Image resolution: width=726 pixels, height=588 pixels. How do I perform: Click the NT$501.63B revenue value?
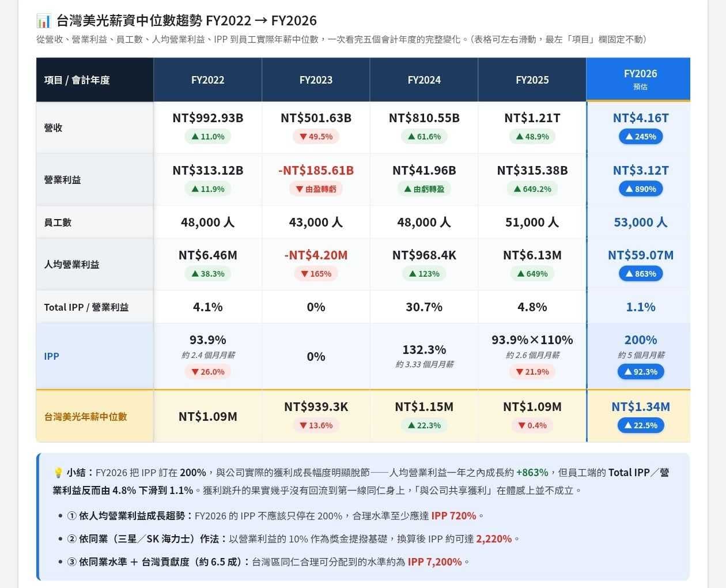point(316,118)
